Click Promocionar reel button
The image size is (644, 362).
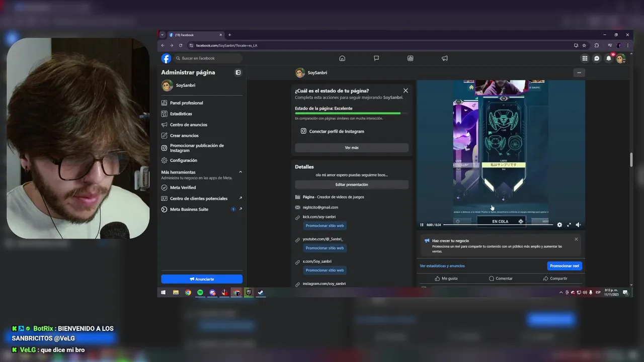point(565,266)
